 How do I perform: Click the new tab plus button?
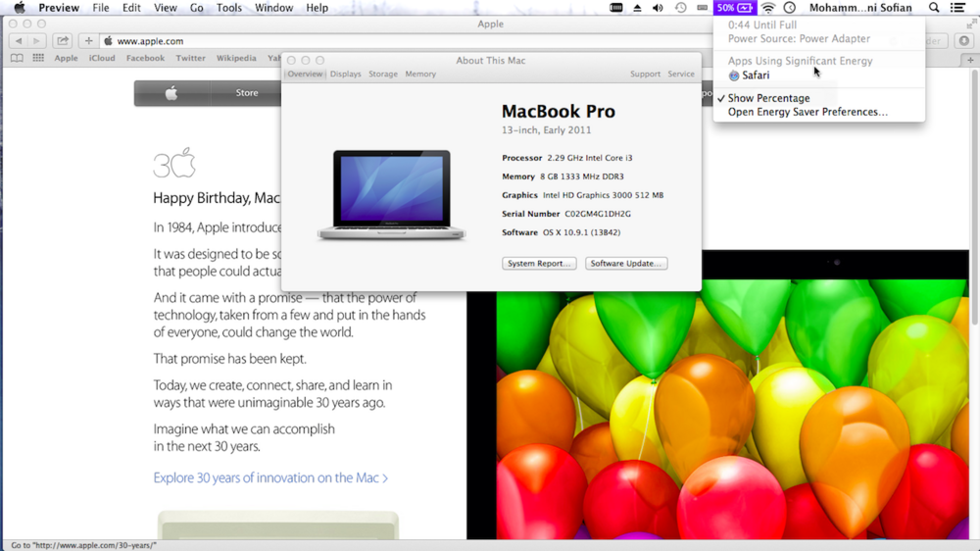click(x=970, y=60)
